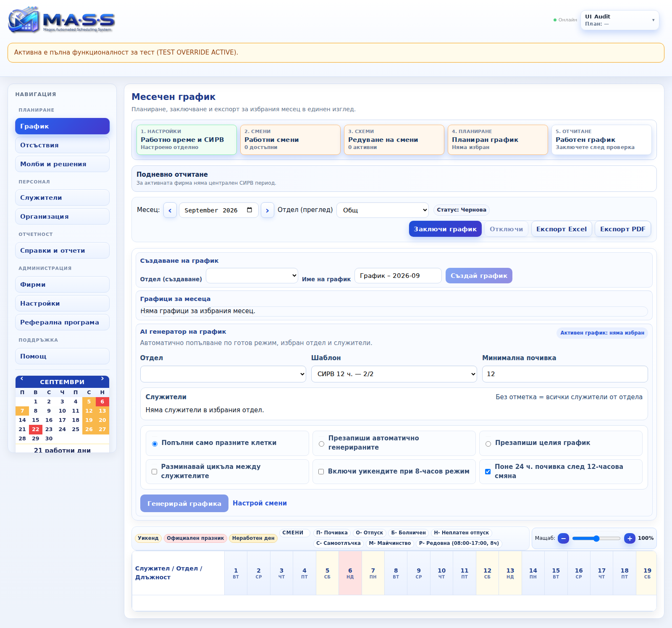Open 'Справки и отчети' page
Viewport: 672px width, 628px height.
point(62,251)
